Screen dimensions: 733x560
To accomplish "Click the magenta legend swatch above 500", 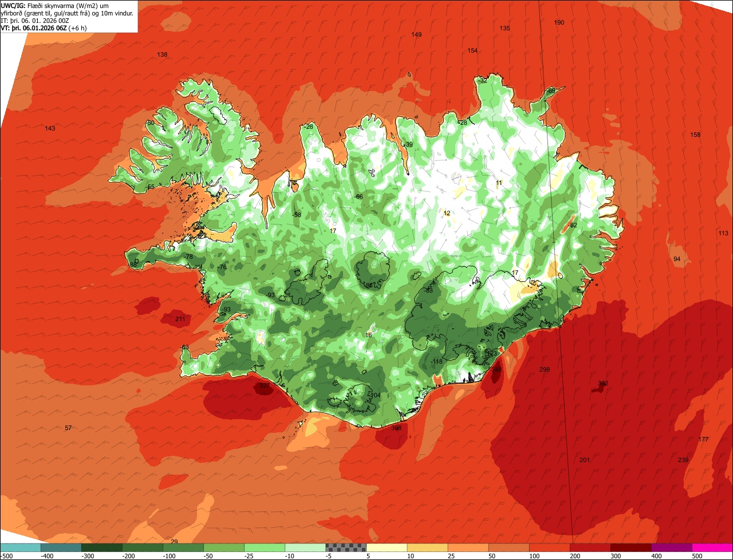I will click(712, 548).
